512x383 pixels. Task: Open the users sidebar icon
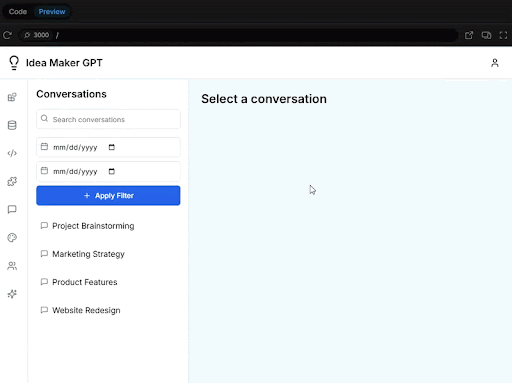[x=12, y=266]
